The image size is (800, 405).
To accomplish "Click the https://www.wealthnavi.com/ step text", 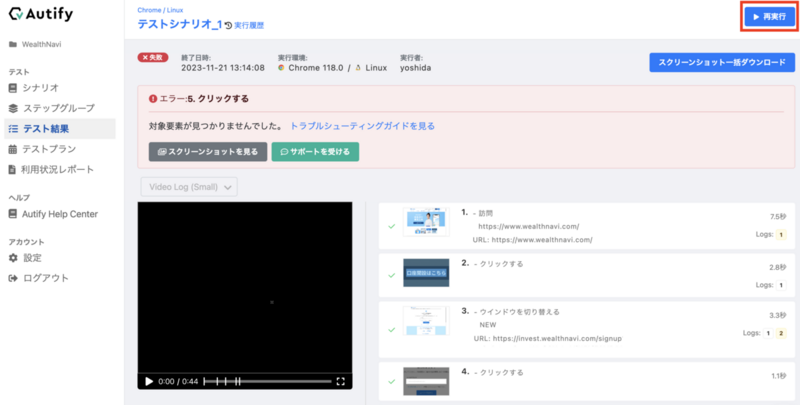I will (529, 226).
